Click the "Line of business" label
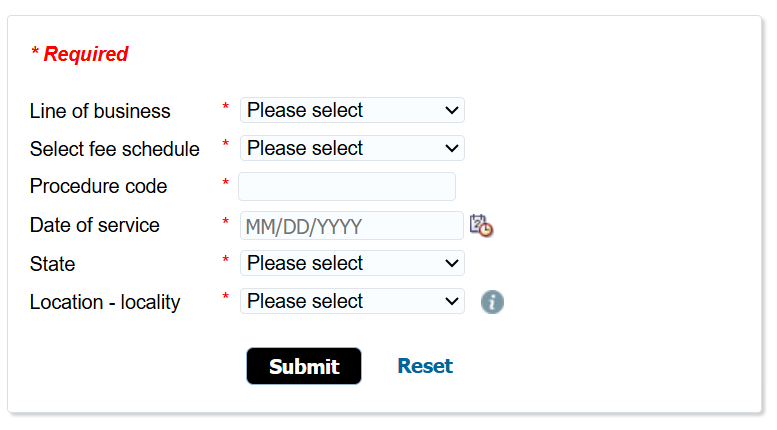This screenshot has width=777, height=430. click(x=100, y=111)
